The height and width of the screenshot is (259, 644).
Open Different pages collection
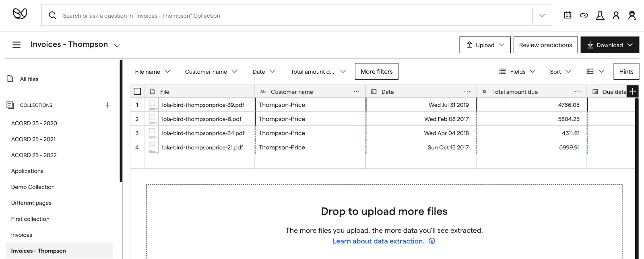[31, 203]
